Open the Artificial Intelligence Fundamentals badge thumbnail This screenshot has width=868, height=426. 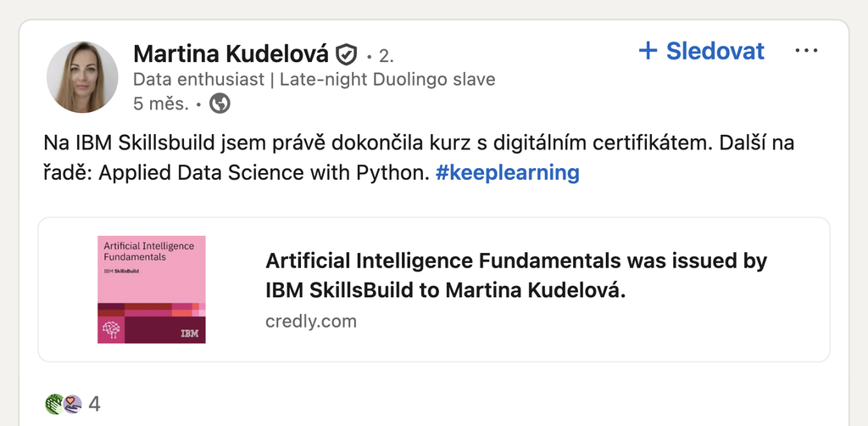coord(152,289)
